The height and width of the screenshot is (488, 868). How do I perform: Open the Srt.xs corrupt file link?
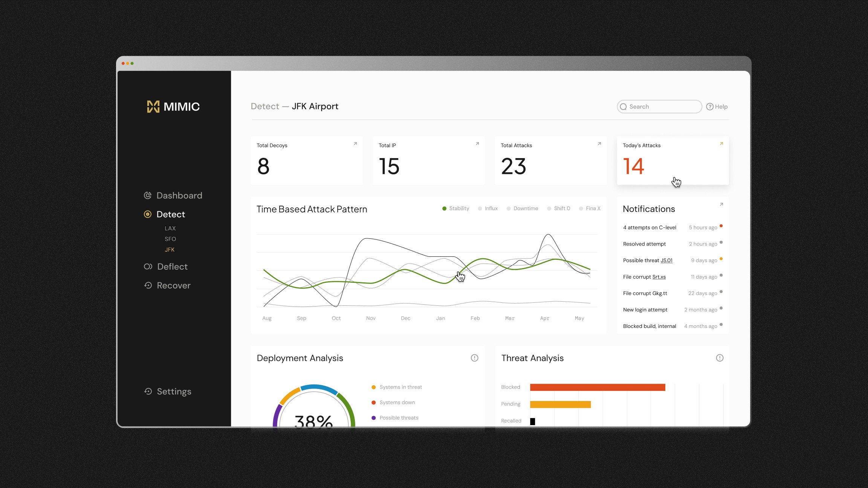[x=659, y=277]
